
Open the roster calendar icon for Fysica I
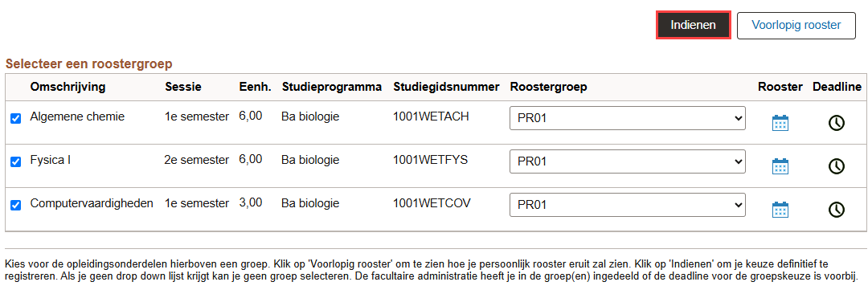pos(780,166)
